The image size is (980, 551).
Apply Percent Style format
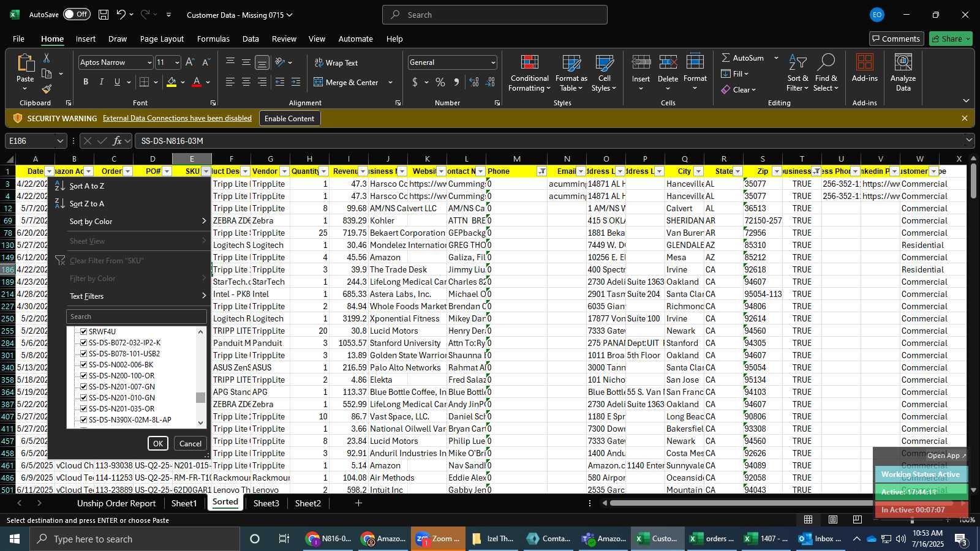tap(440, 82)
